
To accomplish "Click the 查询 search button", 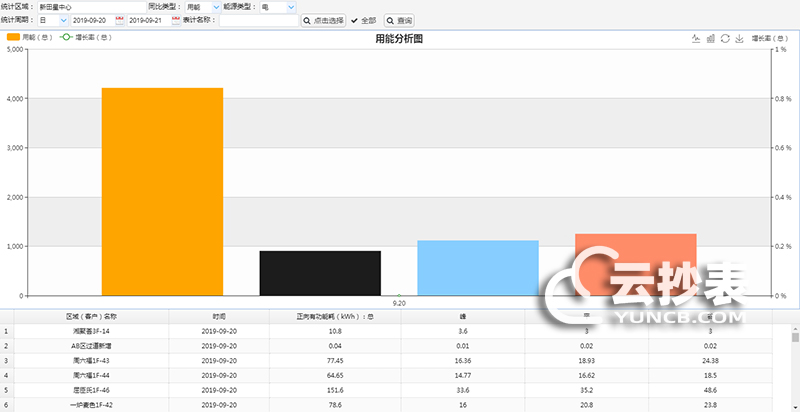I will [399, 20].
